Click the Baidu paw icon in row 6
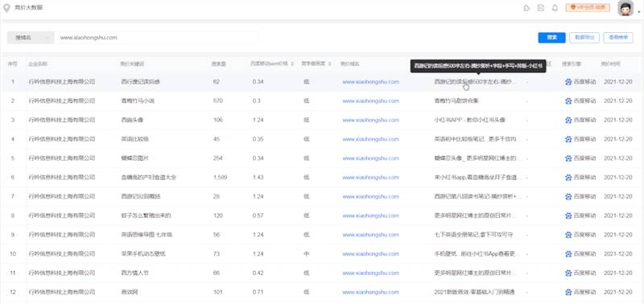Viewport: 644px width, 304px height. 568,178
